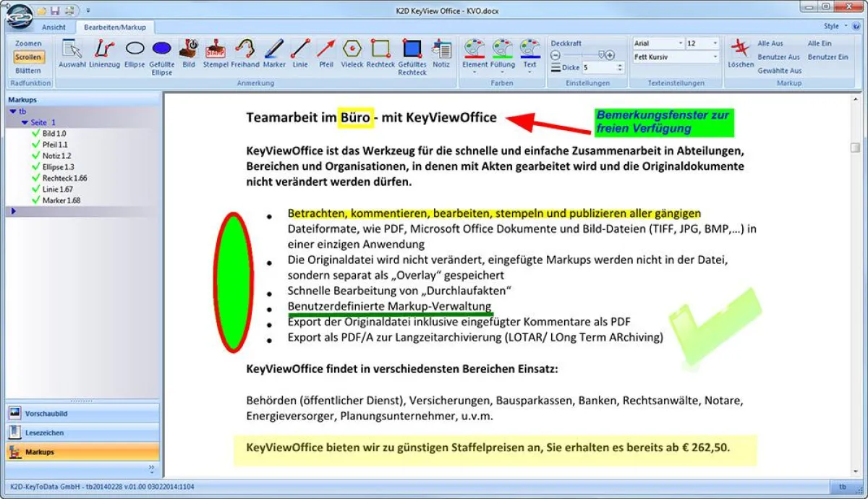
Task: Expand the empty collapsed tree row arrow
Action: point(13,210)
